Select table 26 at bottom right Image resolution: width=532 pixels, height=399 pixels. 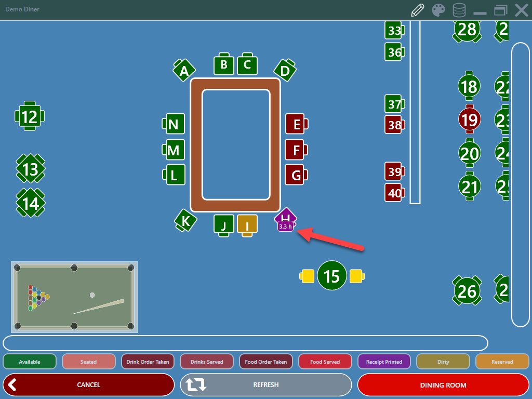tap(467, 291)
